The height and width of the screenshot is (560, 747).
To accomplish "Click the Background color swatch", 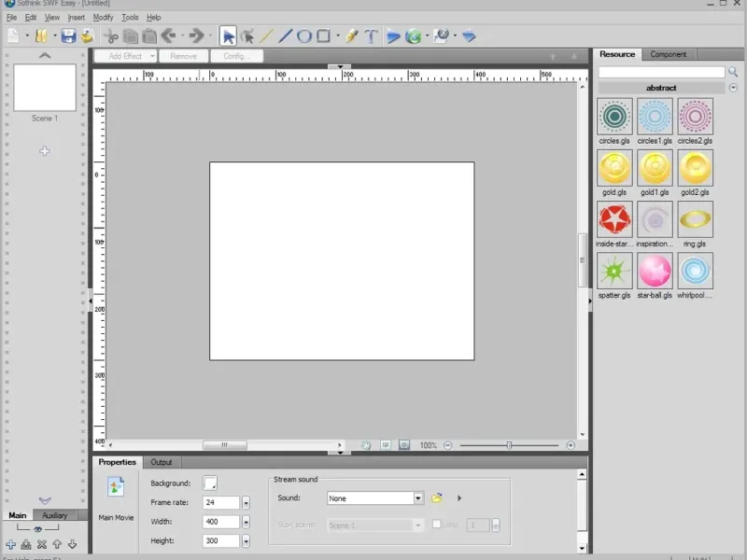I will tap(210, 483).
